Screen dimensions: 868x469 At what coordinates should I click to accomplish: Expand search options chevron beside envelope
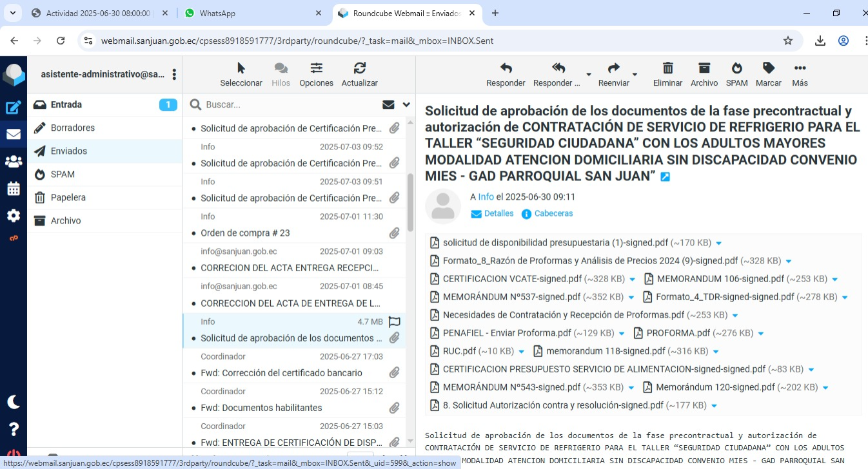coord(406,104)
